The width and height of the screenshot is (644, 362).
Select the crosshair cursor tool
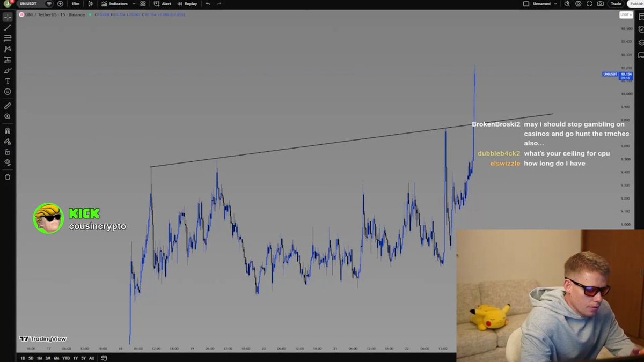click(8, 17)
